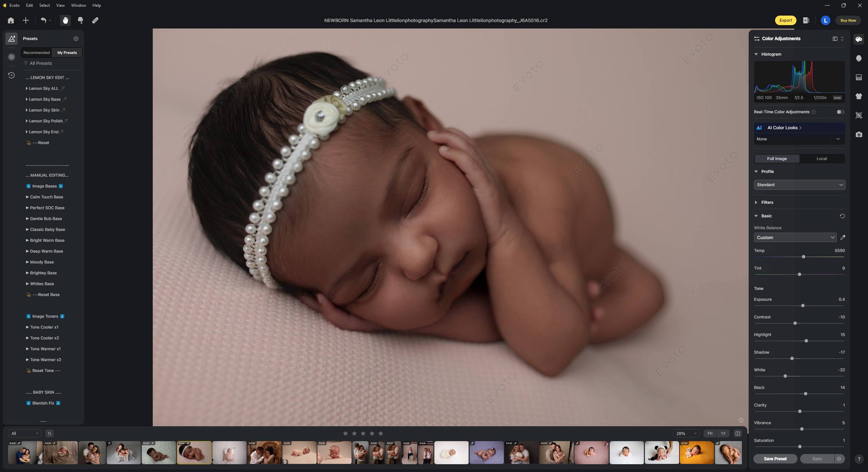The image size is (868, 472).
Task: Reset Basic adjustments with circular arrow
Action: coord(842,216)
